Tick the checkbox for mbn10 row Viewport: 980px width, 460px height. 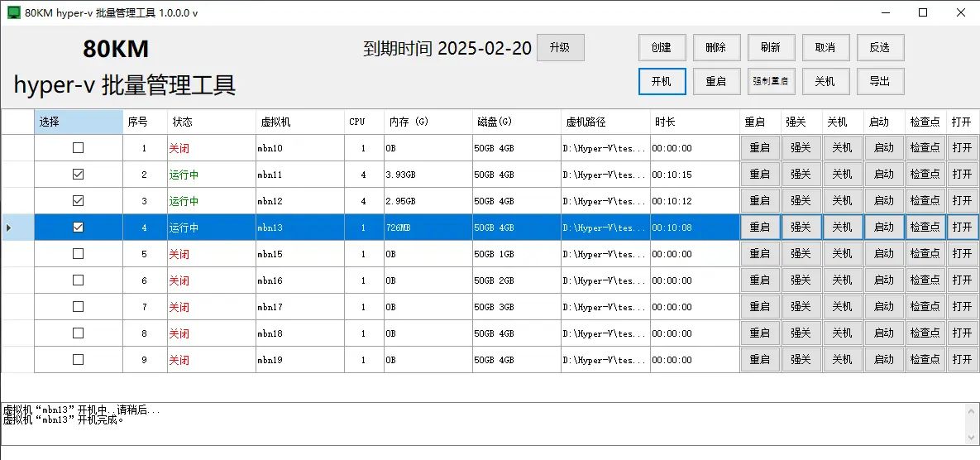78,148
